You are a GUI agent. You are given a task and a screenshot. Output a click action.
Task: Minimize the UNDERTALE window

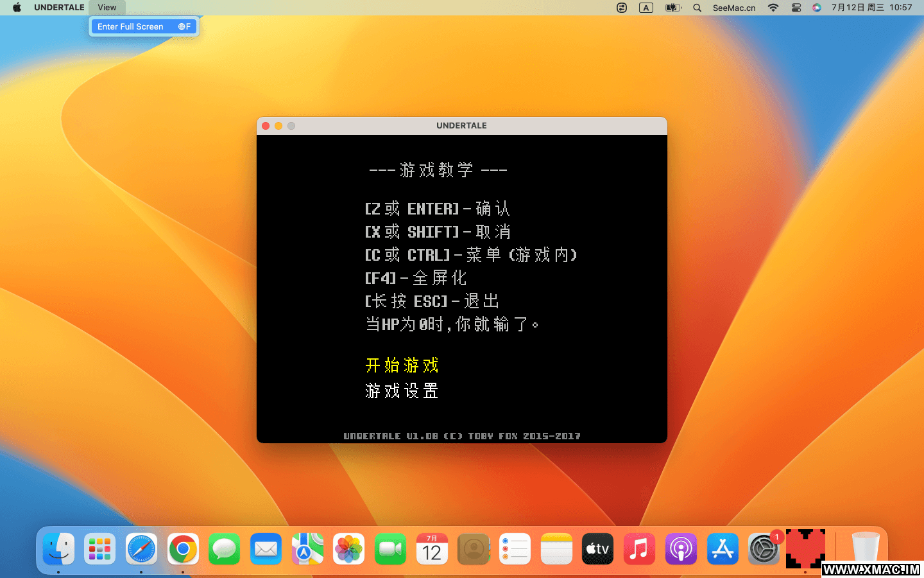click(x=278, y=126)
